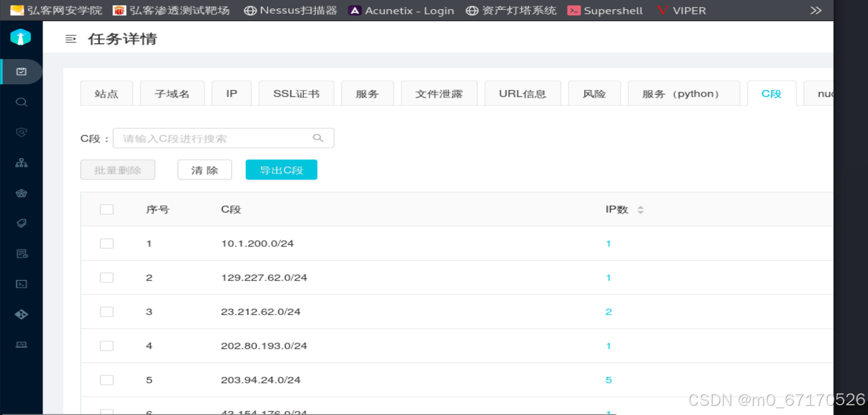868x415 pixels.
Task: Check the box for row 129.227.62.0/24
Action: [x=106, y=278]
